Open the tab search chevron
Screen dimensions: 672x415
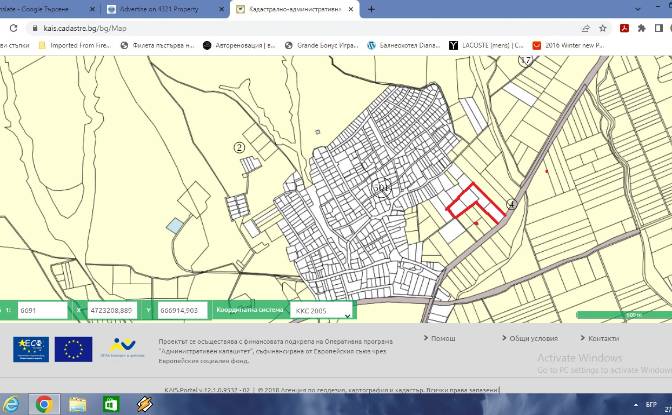pos(638,9)
